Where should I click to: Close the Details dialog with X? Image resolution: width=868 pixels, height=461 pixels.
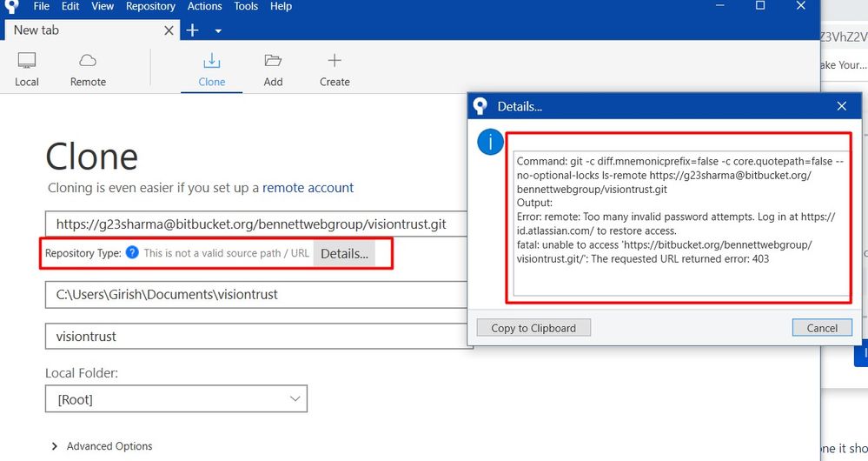[x=841, y=106]
